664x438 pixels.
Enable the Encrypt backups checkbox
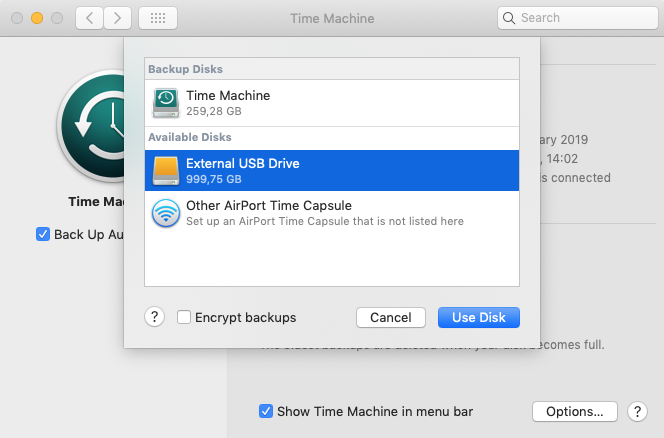(184, 317)
